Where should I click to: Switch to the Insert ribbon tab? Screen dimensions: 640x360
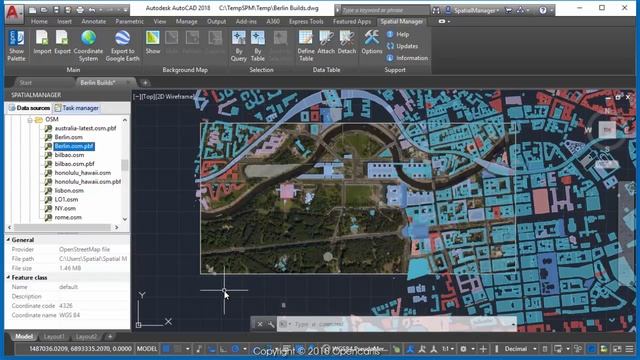pyautogui.click(x=64, y=21)
